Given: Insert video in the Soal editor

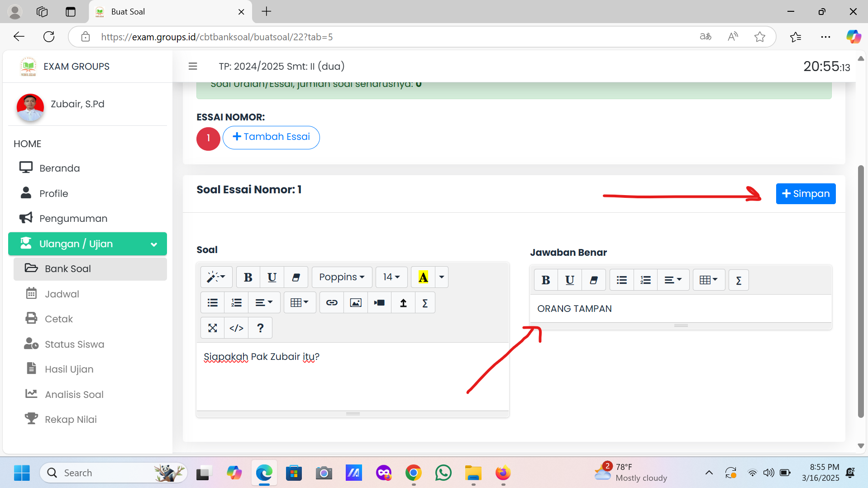Looking at the screenshot, I should [x=379, y=303].
